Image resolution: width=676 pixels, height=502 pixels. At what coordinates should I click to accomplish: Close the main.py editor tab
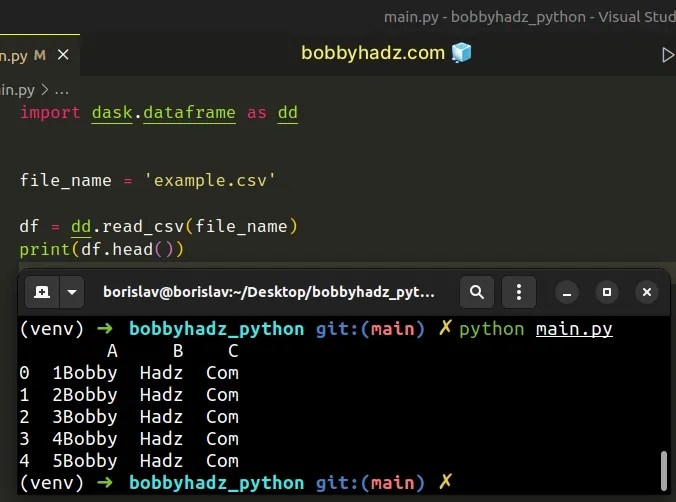[63, 55]
